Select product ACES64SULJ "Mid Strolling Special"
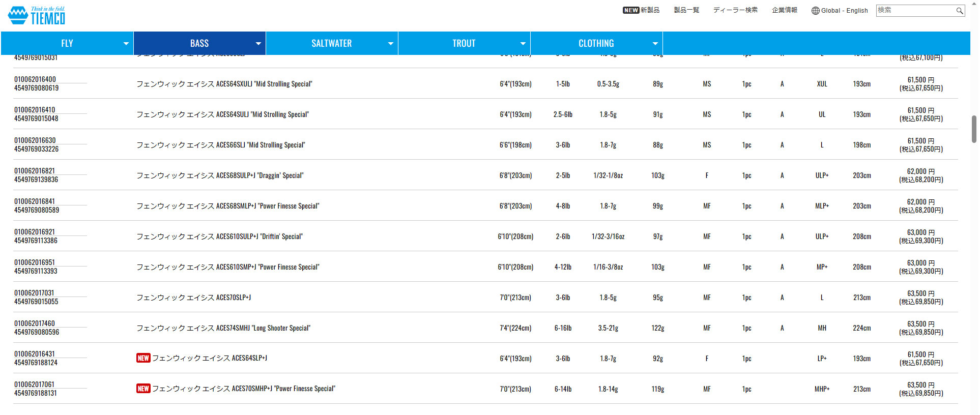The height and width of the screenshot is (415, 980). click(222, 114)
